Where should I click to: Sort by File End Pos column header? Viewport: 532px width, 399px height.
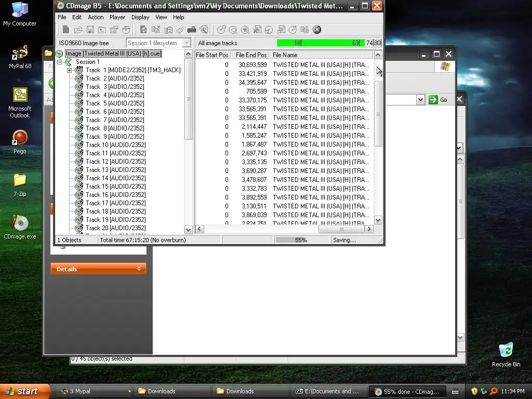tap(251, 55)
